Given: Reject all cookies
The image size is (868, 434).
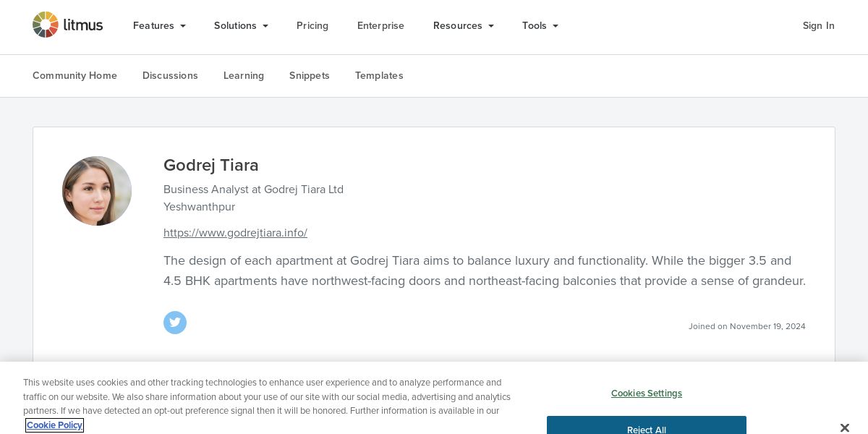Looking at the screenshot, I should (647, 425).
